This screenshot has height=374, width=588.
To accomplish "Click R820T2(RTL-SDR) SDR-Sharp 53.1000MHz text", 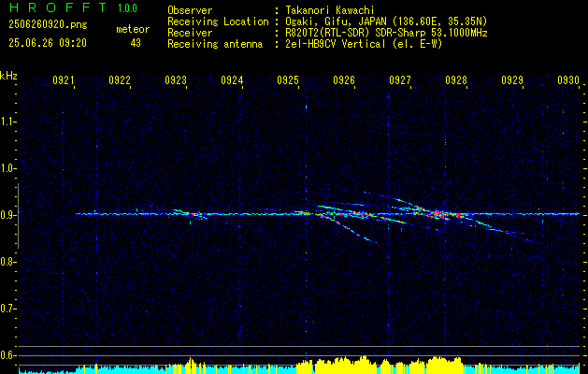I will pos(386,33).
